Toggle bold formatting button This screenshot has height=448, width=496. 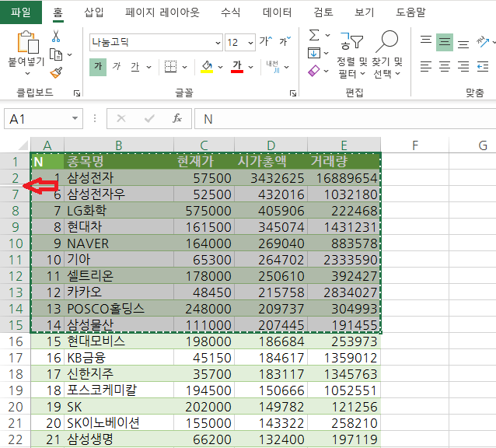[98, 67]
